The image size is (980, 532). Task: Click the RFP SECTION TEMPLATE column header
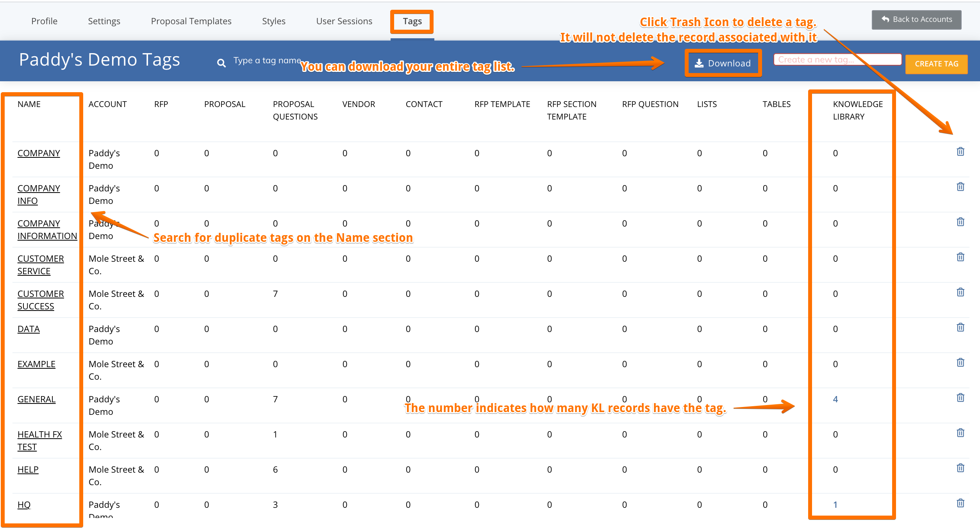point(571,111)
